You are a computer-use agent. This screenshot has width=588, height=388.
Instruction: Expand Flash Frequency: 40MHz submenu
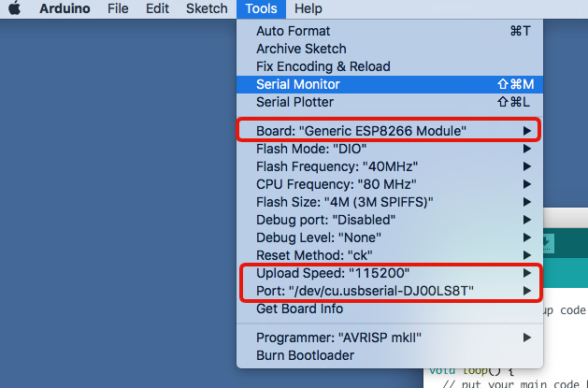click(390, 166)
